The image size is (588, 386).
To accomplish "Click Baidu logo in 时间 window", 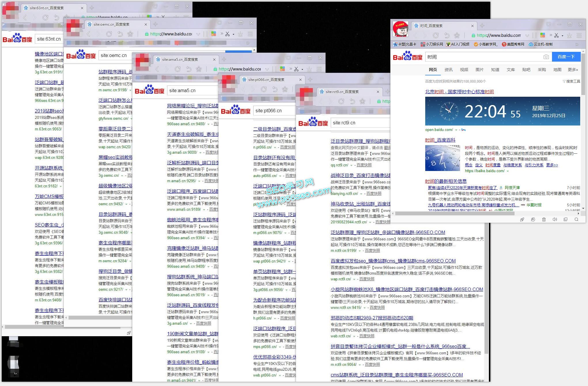I will coord(408,56).
